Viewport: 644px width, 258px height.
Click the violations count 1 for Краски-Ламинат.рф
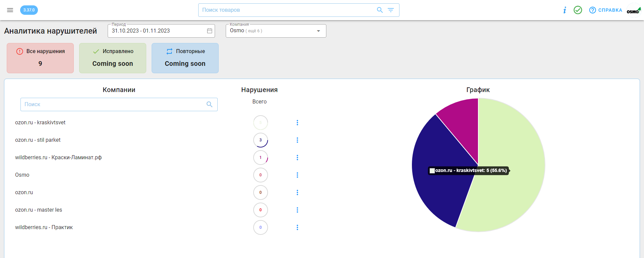[261, 158]
